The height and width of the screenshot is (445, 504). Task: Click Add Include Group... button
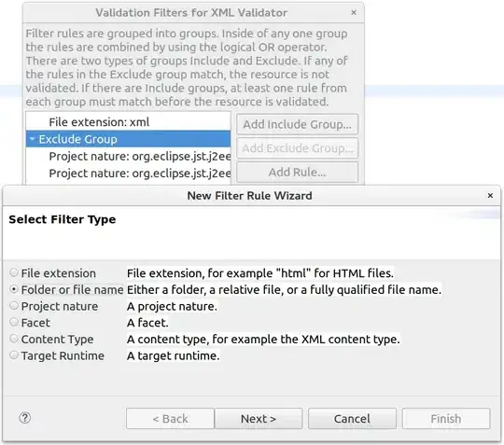click(298, 124)
